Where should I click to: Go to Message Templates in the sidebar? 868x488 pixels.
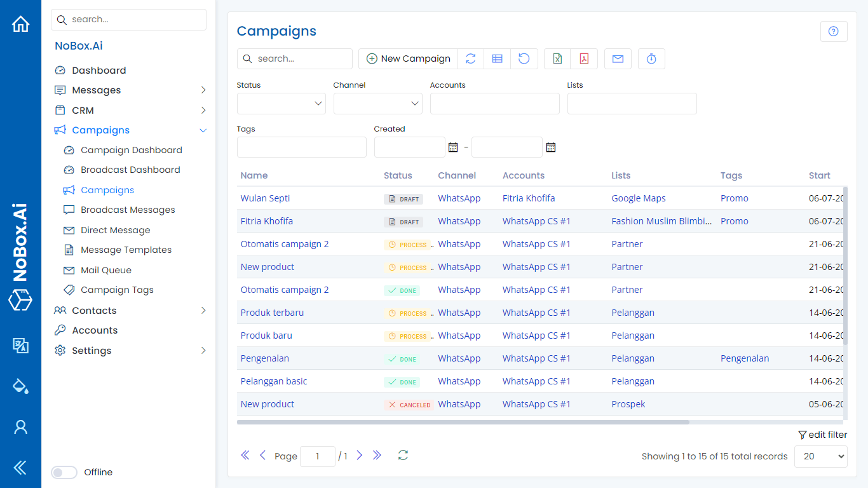125,250
